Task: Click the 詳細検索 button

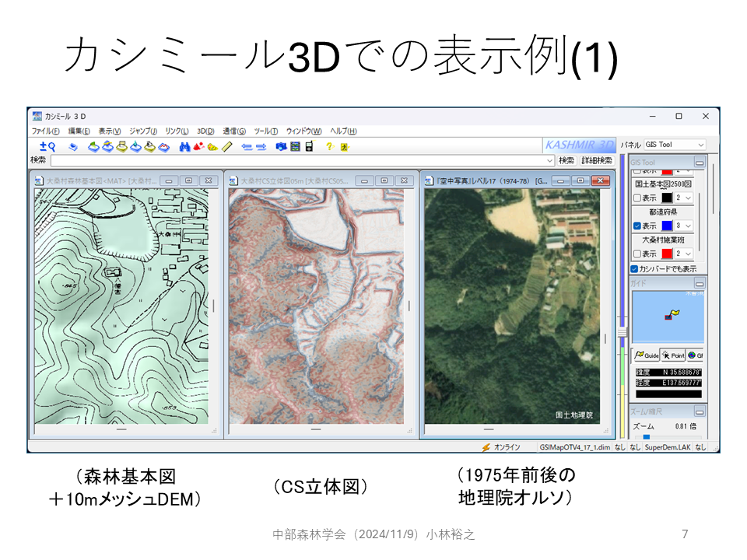Action: 597,161
